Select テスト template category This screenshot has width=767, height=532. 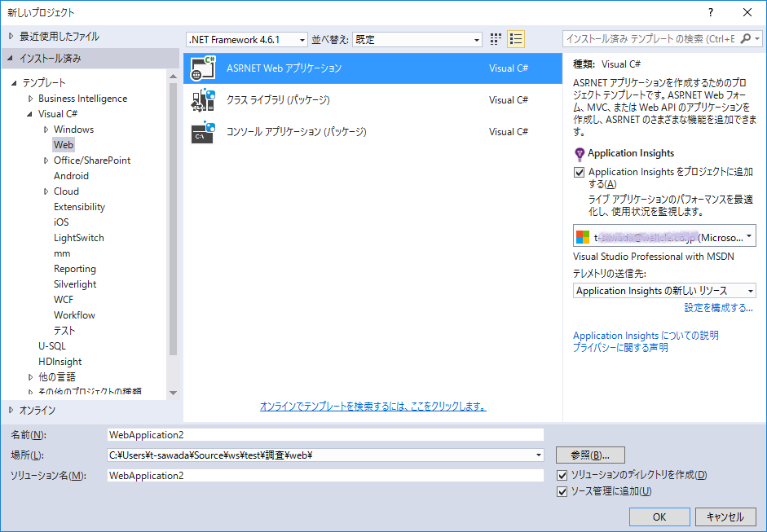click(x=64, y=331)
